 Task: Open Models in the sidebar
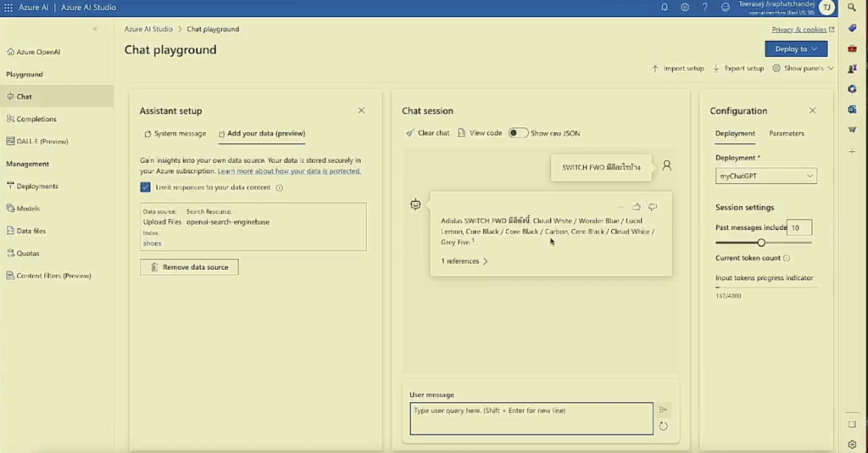(23, 208)
